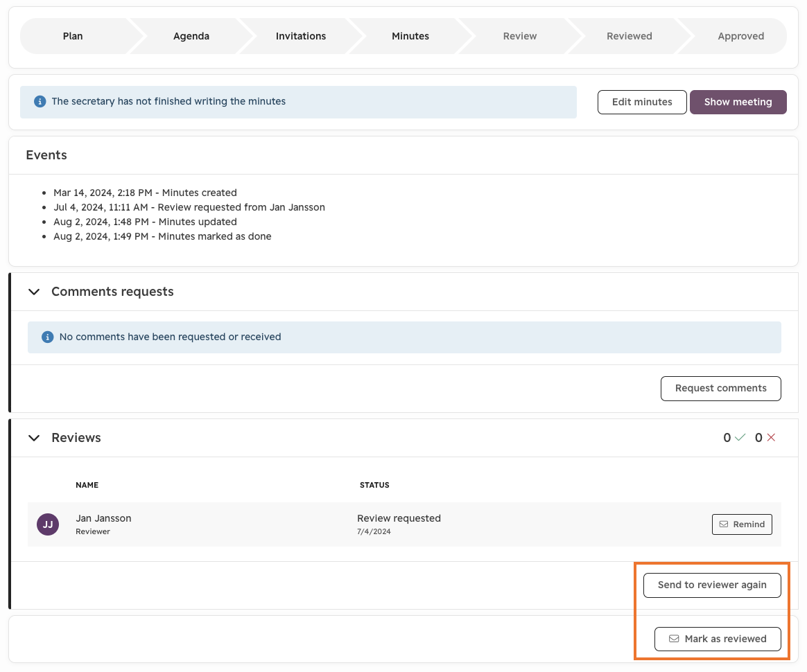Click the Review requested status text
The image size is (807, 672).
399,518
